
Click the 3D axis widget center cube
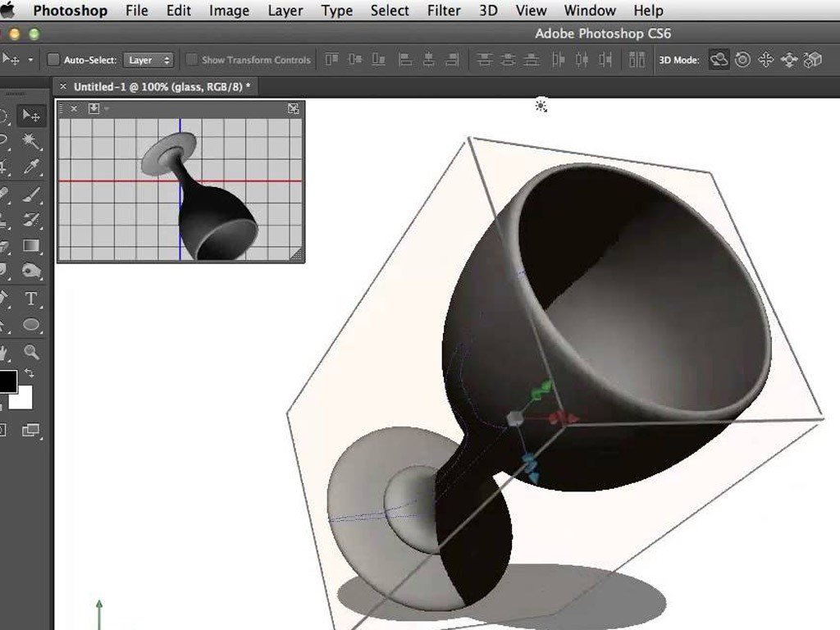pos(515,418)
